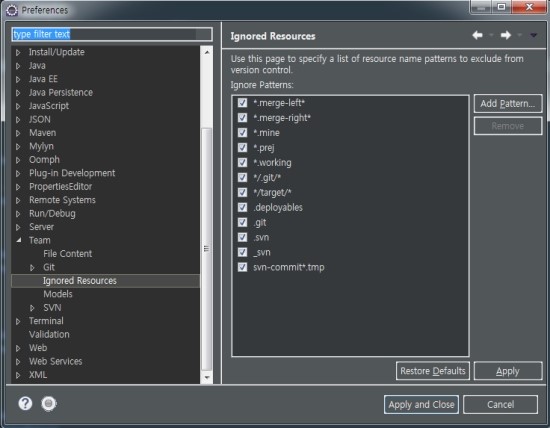This screenshot has height=428, width=550.
Task: Select the Validation preference page
Action: [49, 334]
